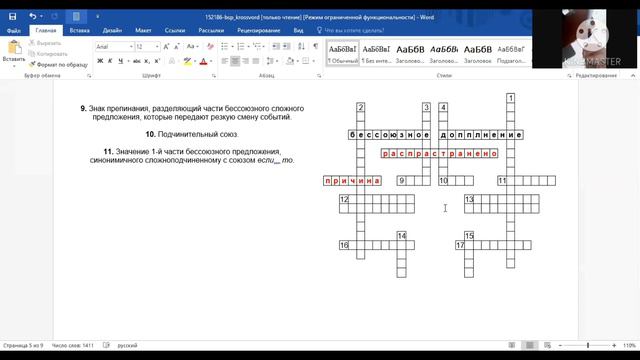Open the Абзац group dialog launcher
Screen dimensions: 640x360
click(319, 76)
